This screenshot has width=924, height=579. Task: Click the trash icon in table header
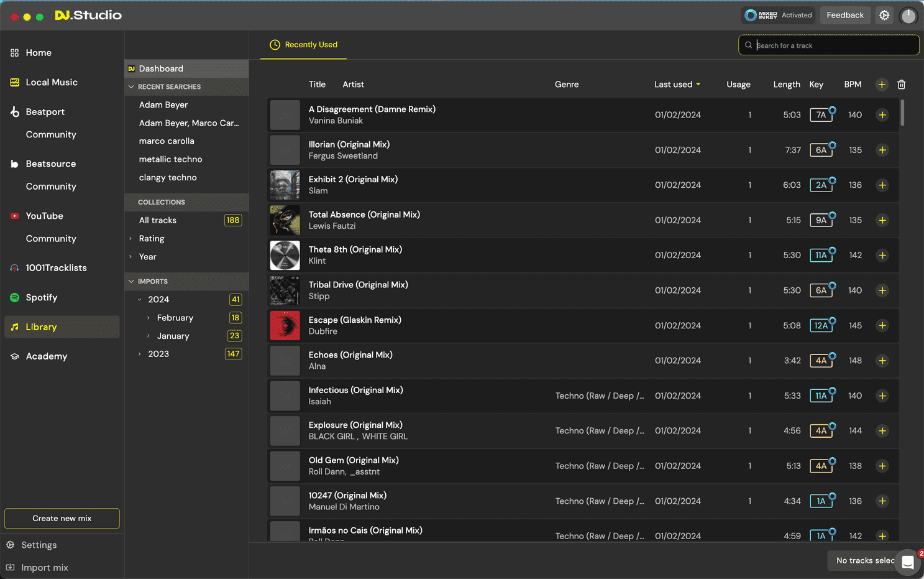pos(901,84)
